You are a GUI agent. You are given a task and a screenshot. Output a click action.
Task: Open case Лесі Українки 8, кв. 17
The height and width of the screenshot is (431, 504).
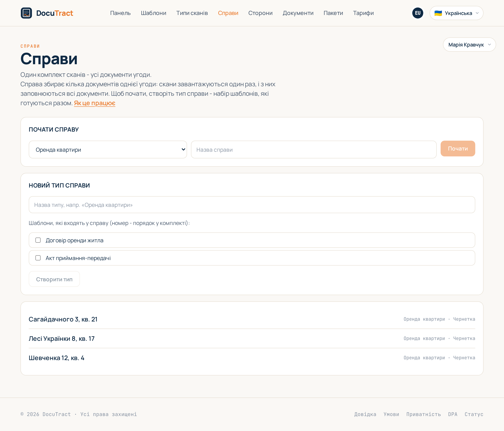[x=62, y=339]
